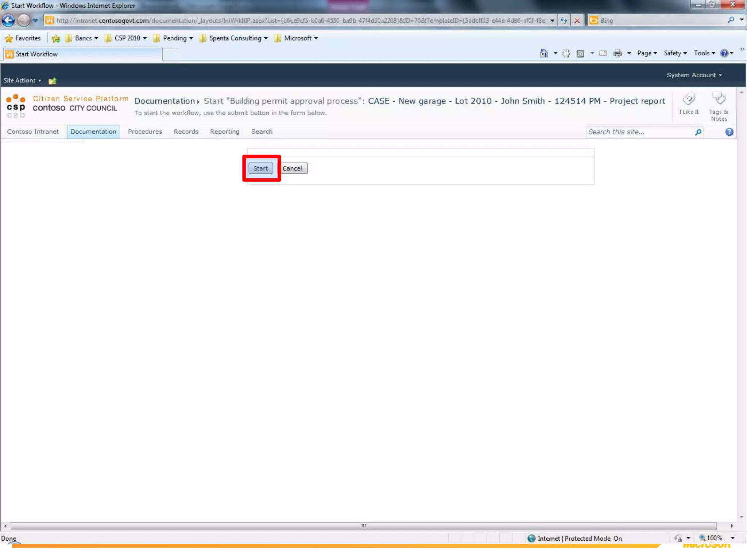Open the Reporting navigation tab

point(224,132)
